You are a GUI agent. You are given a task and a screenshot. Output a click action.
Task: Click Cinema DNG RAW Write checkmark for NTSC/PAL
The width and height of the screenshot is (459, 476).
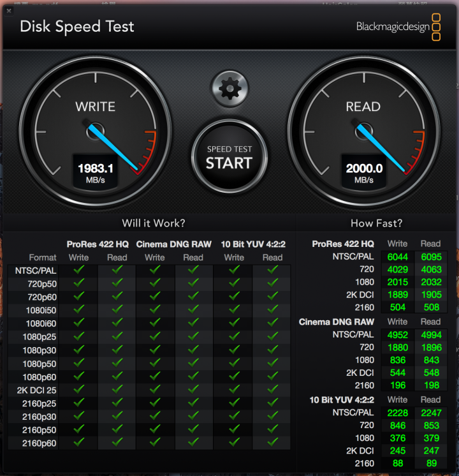tap(155, 269)
